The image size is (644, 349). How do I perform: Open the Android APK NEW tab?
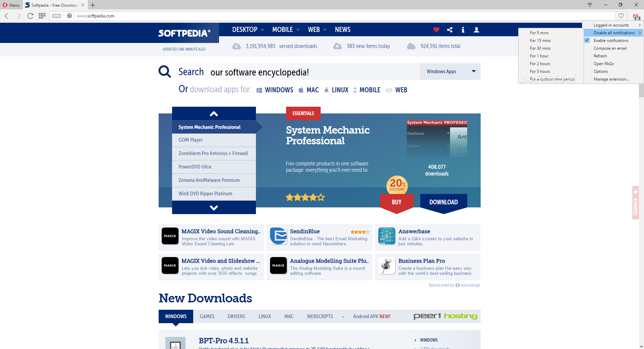pyautogui.click(x=372, y=316)
